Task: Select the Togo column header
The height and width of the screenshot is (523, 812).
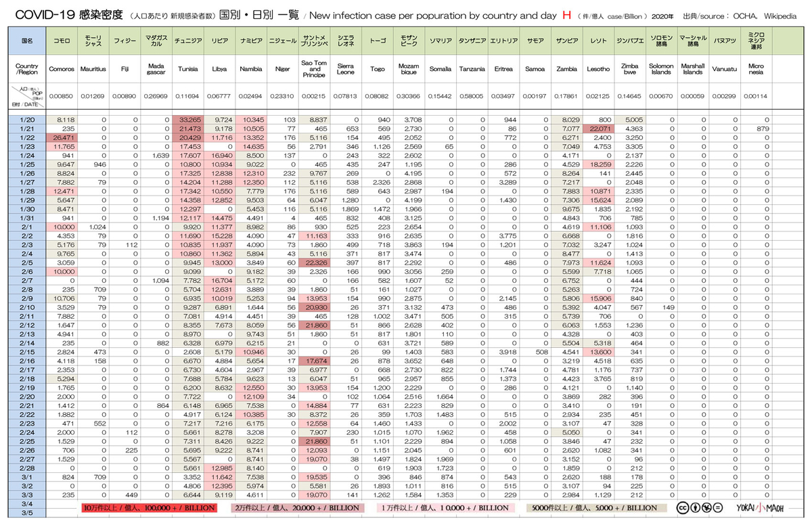Action: click(x=377, y=69)
